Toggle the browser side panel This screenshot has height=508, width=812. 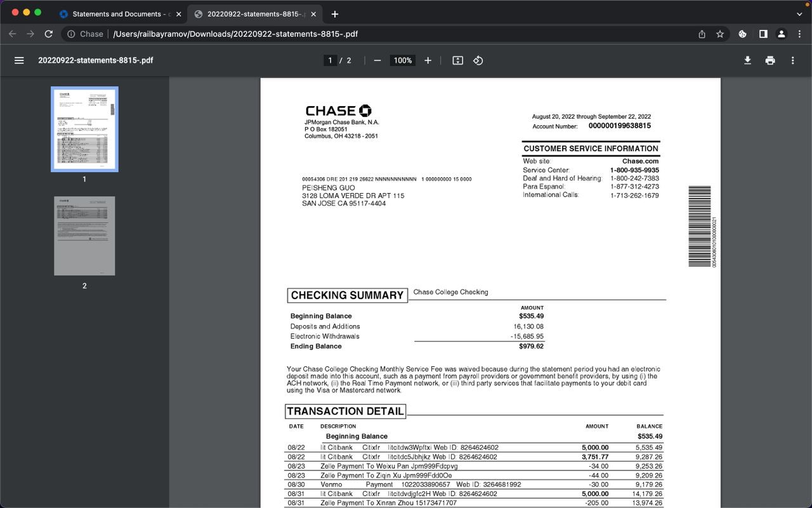tap(763, 34)
